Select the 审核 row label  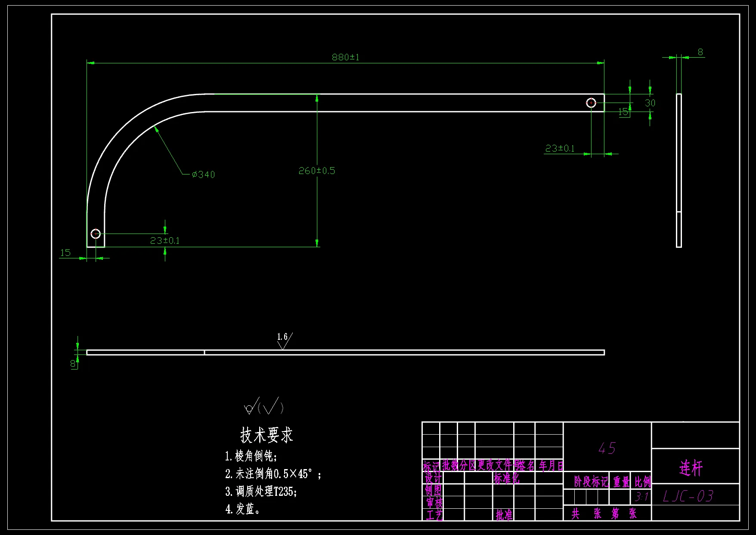tap(434, 502)
